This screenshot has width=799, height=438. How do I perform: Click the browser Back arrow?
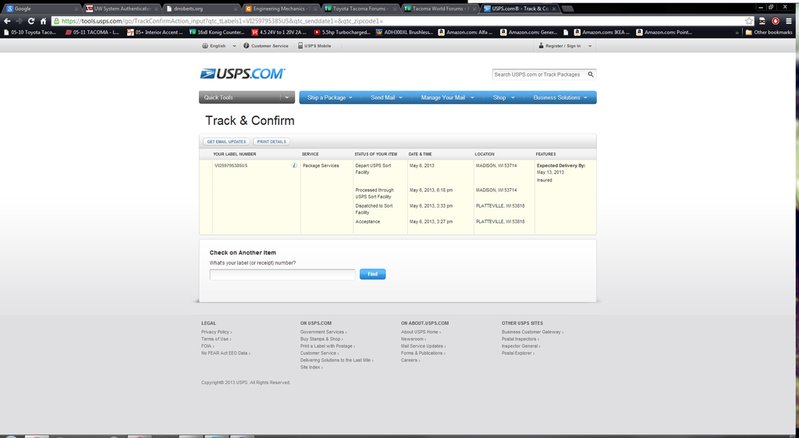7,21
